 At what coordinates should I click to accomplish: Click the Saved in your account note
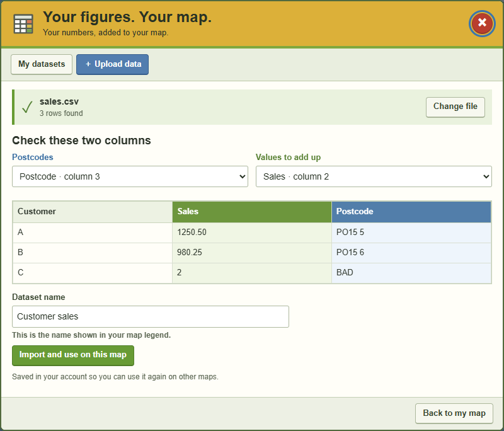(115, 377)
